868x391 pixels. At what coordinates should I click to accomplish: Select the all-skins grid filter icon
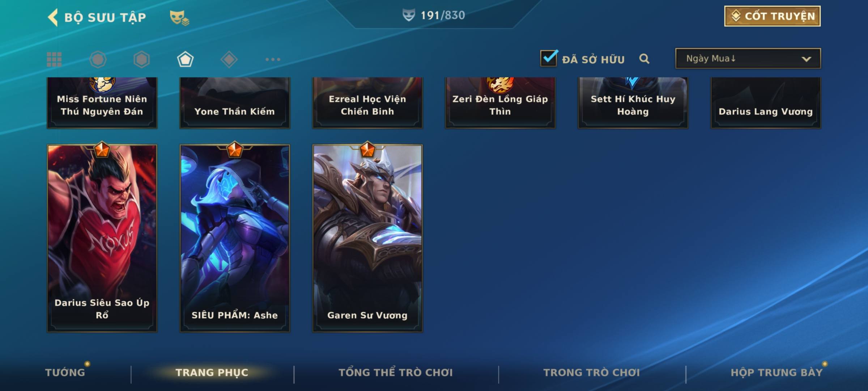[54, 59]
